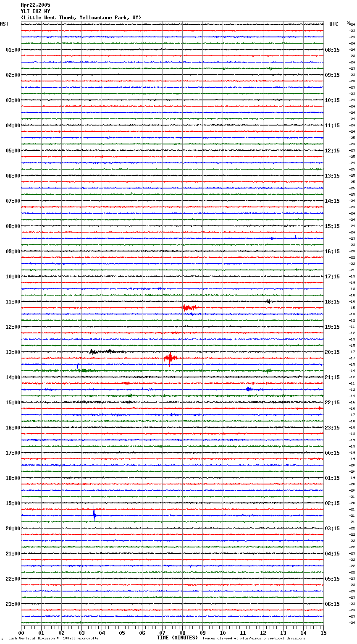
Task: Click the 10:15 UTC time label
Action: pyautogui.click(x=332, y=100)
